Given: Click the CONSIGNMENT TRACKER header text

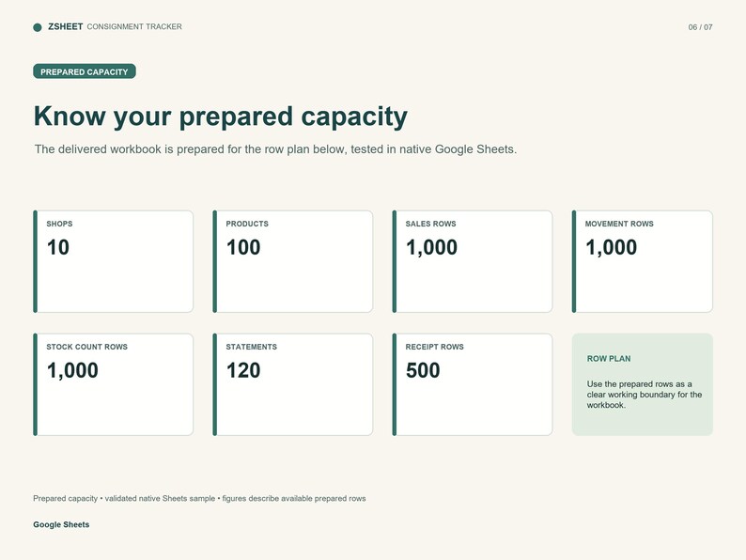Looking at the screenshot, I should pos(134,26).
